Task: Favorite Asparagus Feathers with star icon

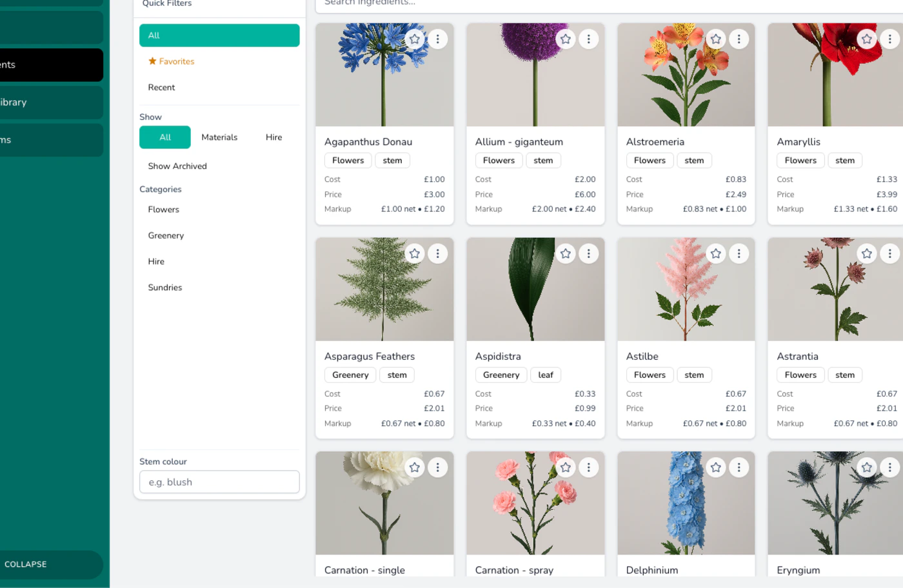Action: coord(415,254)
